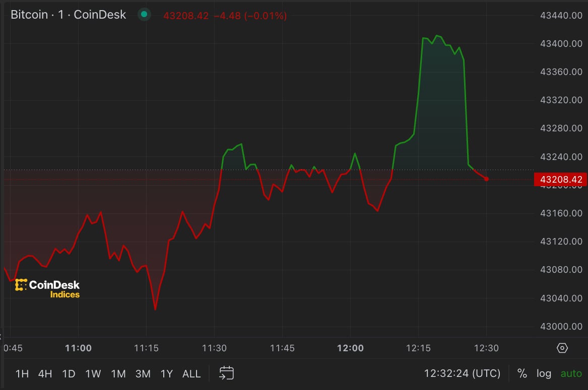
Task: Switch to the 1W timeframe
Action: (93, 373)
